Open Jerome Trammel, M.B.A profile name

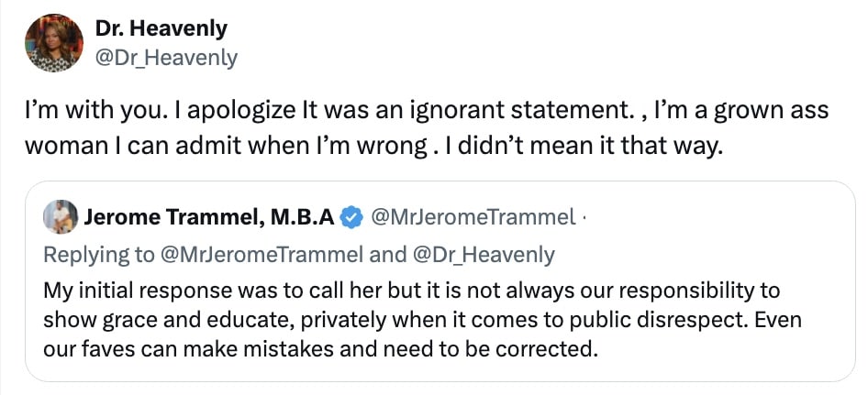point(210,218)
